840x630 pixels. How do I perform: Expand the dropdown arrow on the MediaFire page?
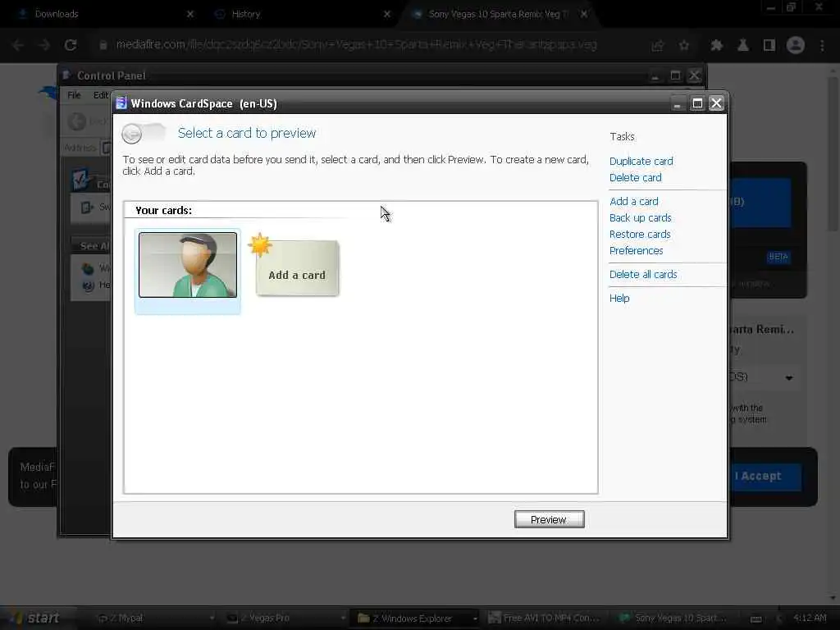click(x=789, y=377)
